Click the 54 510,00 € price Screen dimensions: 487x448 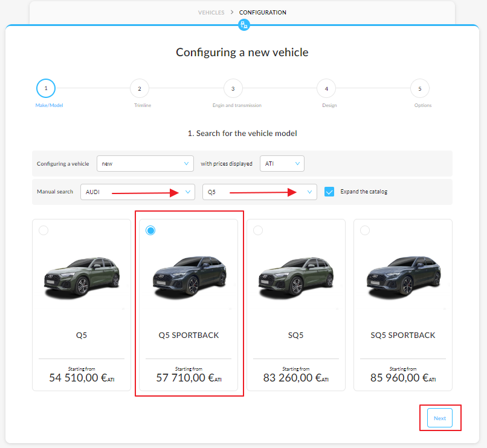[82, 378]
